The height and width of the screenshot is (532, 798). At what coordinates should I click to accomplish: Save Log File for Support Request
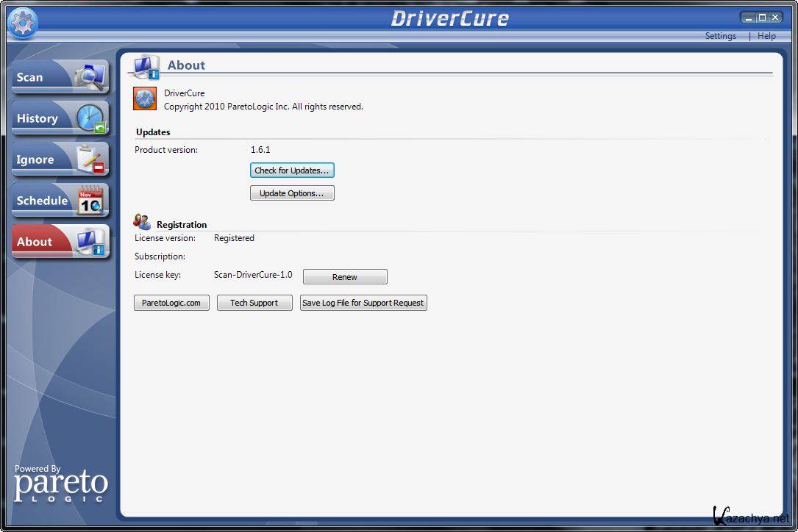363,303
